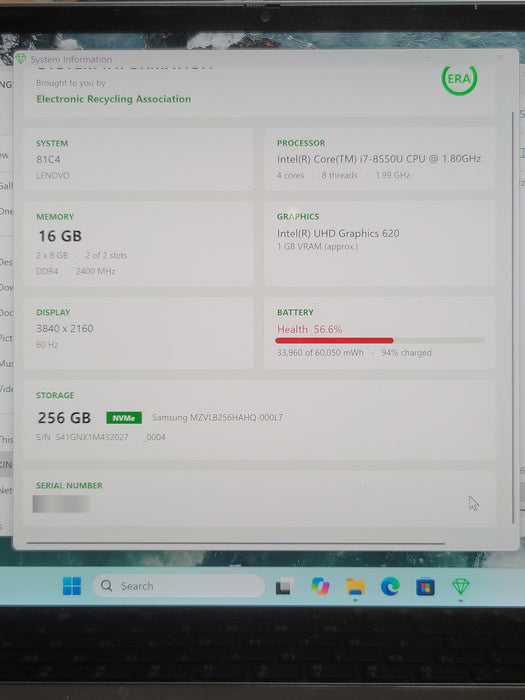Click the 1 GB VRAM (approx.) text

pyautogui.click(x=317, y=247)
